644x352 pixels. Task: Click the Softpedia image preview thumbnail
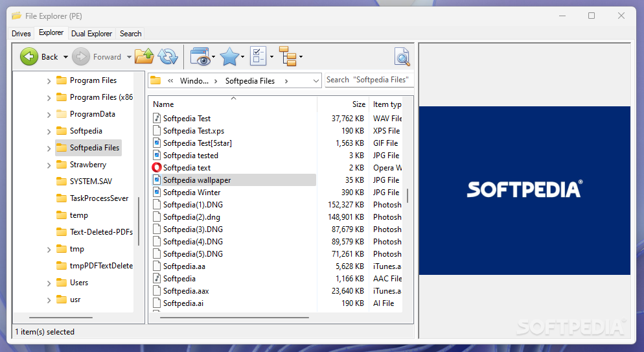tap(525, 191)
